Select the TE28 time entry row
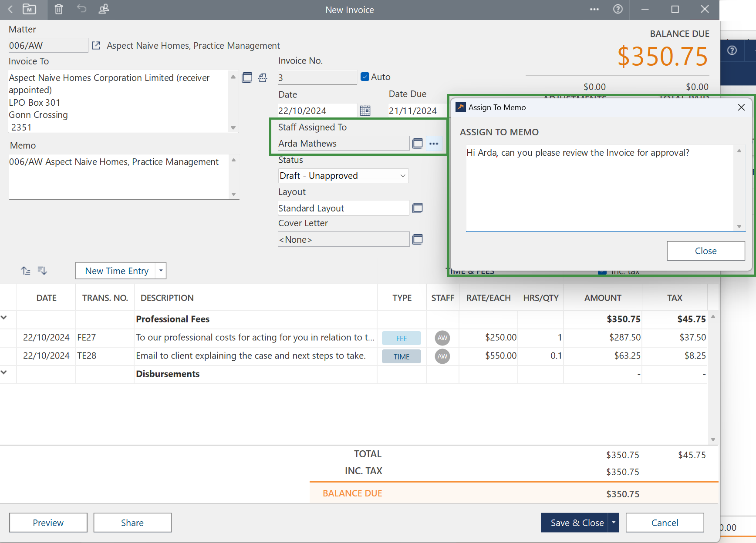This screenshot has height=543, width=756. 250,356
